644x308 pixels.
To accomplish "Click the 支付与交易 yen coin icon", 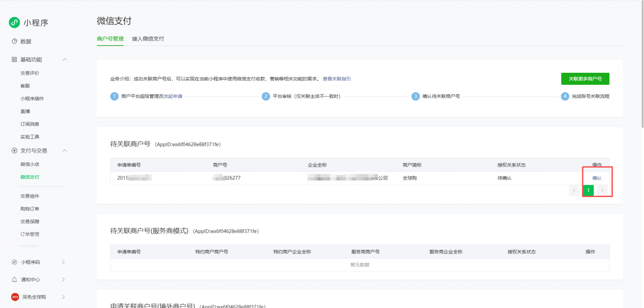I will click(14, 150).
